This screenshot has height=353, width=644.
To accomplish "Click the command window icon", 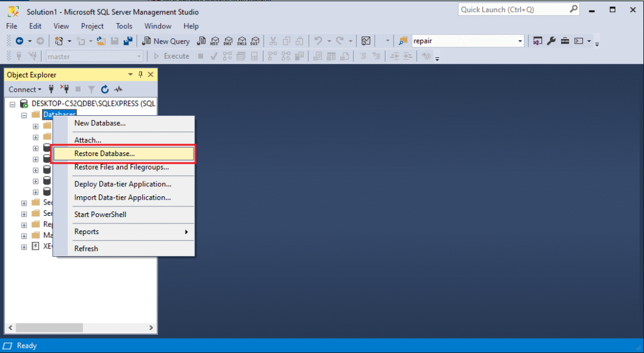I will click(579, 41).
